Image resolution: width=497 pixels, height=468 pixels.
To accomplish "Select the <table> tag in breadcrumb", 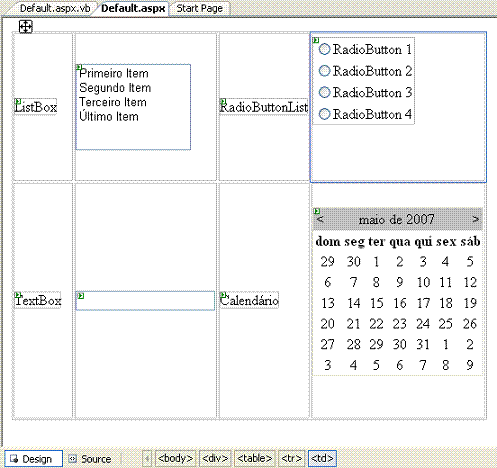I will tap(255, 458).
